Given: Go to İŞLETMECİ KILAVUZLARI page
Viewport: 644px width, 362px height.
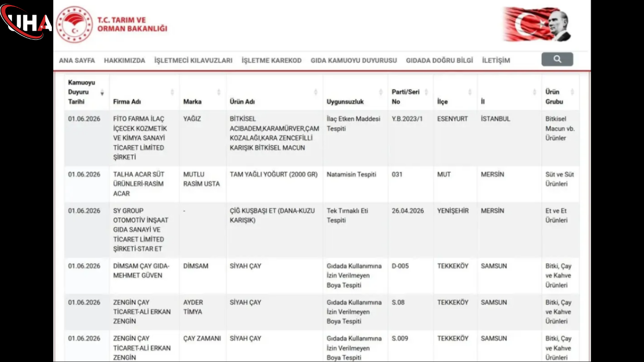Looking at the screenshot, I should pyautogui.click(x=193, y=60).
